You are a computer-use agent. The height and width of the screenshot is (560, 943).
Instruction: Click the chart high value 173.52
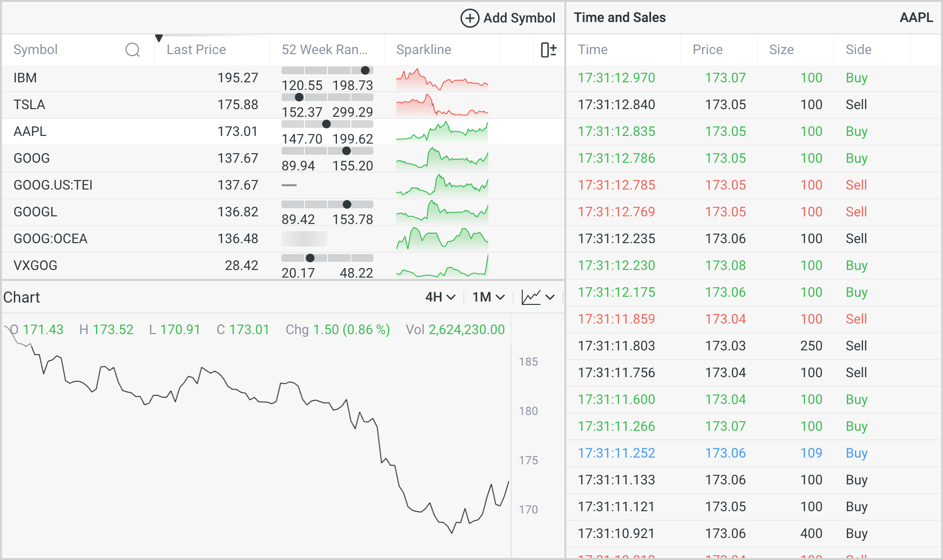(113, 330)
